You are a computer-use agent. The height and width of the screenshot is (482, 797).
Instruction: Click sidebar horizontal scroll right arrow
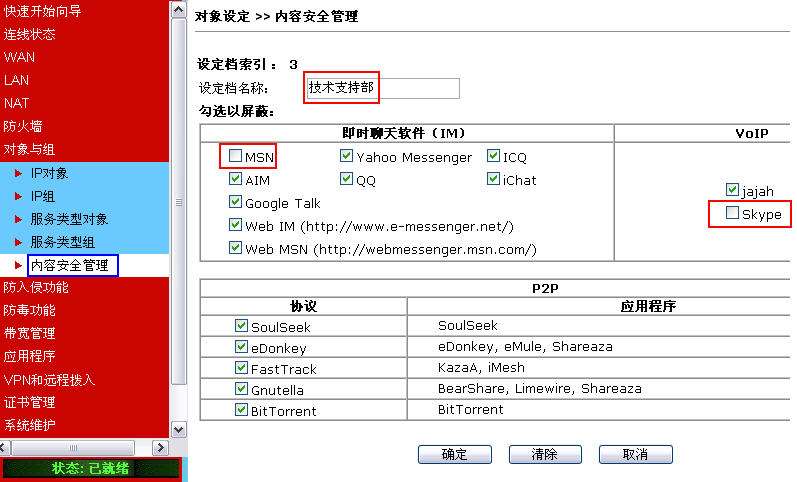[160, 448]
